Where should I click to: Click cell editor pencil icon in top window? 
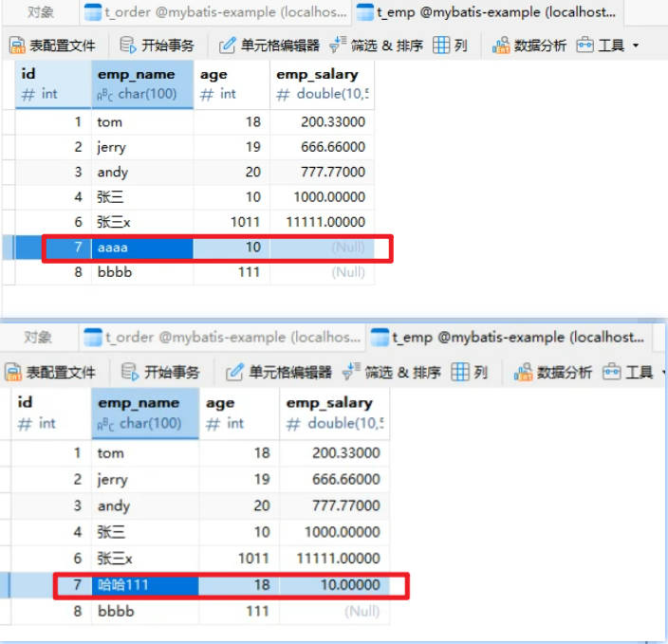coord(227,46)
